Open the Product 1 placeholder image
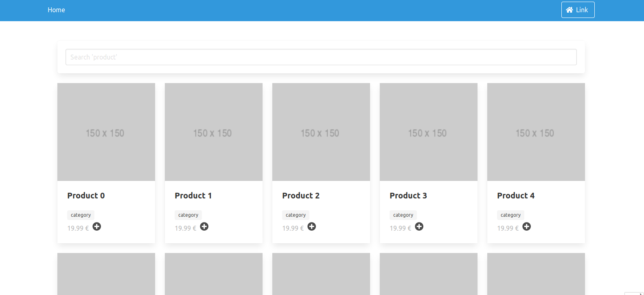Image resolution: width=644 pixels, height=295 pixels. pyautogui.click(x=214, y=132)
